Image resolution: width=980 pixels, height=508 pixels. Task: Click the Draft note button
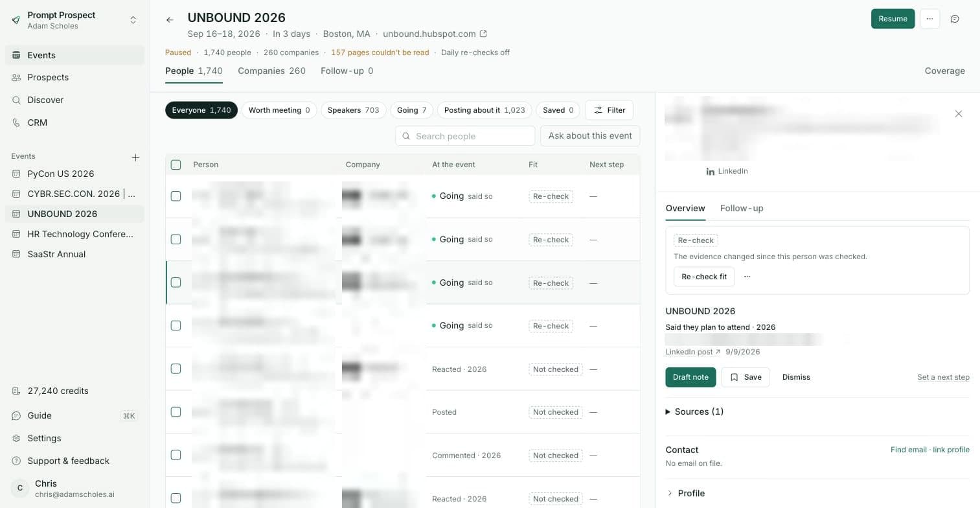coord(690,377)
